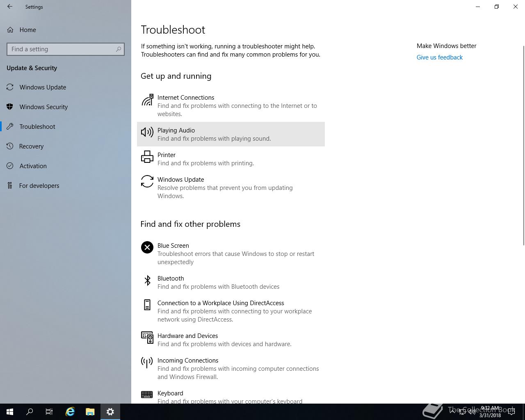Image resolution: width=525 pixels, height=420 pixels.
Task: Open Give us feedback link
Action: point(439,57)
